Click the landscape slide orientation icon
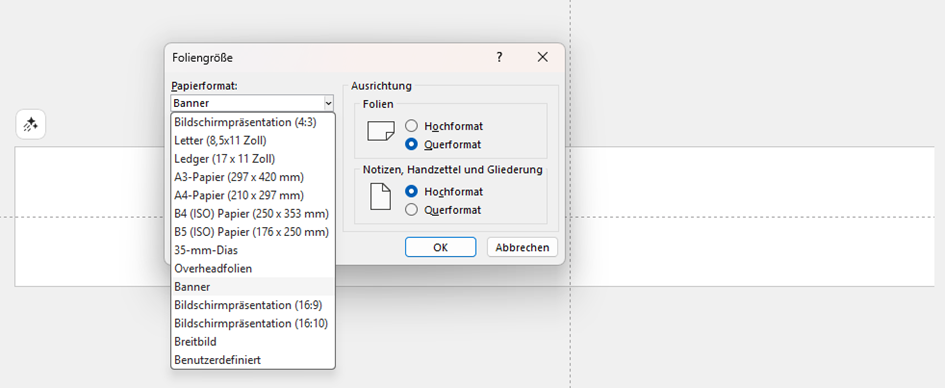Viewport: 945px width, 388px height. pyautogui.click(x=381, y=131)
